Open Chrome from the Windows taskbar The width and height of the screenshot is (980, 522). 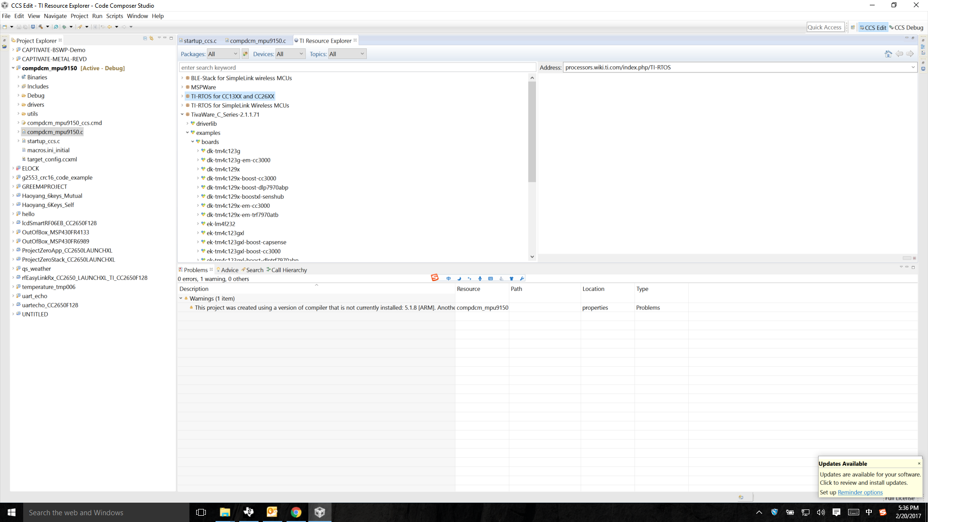pos(296,512)
